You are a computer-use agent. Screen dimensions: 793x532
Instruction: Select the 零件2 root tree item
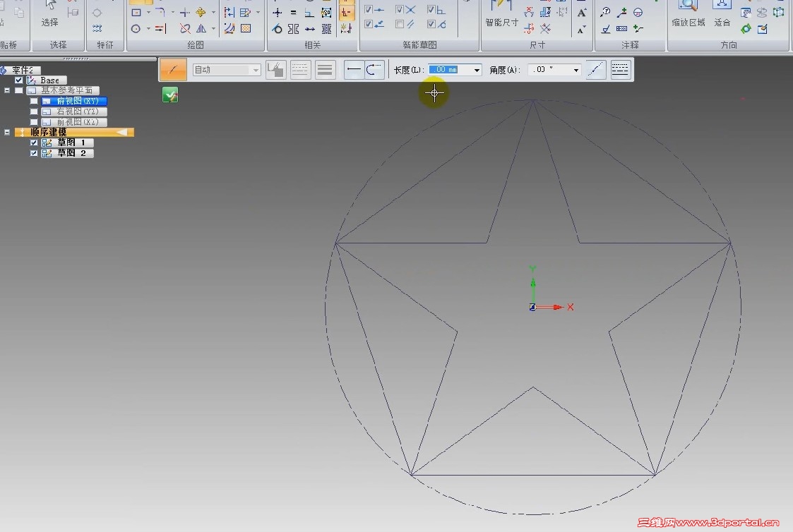20,70
